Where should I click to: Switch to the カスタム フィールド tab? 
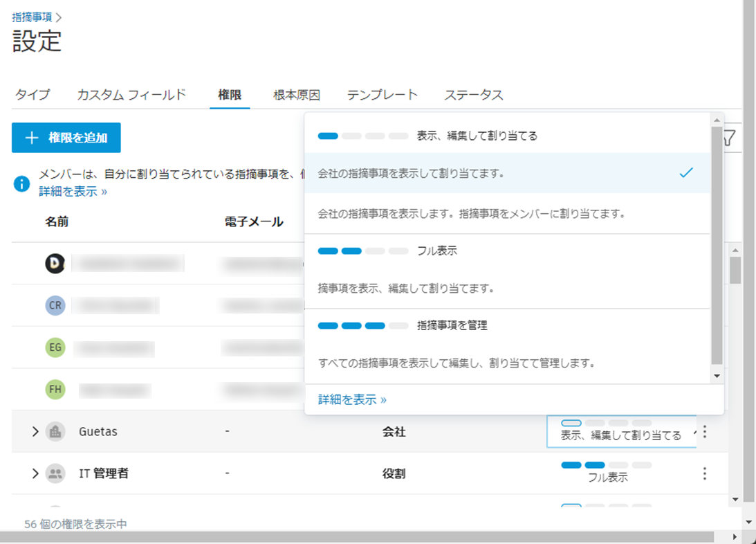(131, 95)
